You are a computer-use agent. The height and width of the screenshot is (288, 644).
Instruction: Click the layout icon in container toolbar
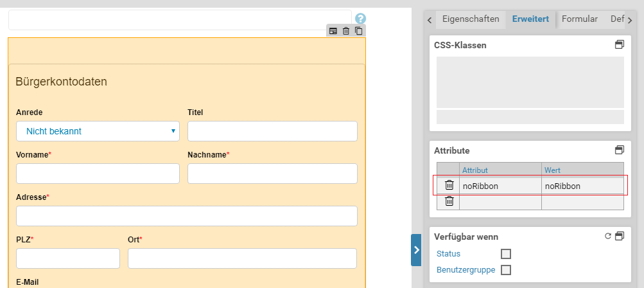pos(333,31)
